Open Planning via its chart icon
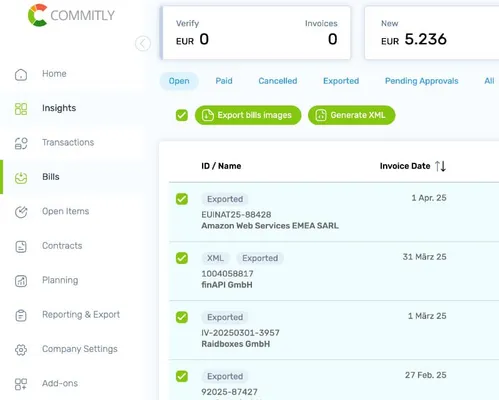The height and width of the screenshot is (400, 499). click(21, 281)
